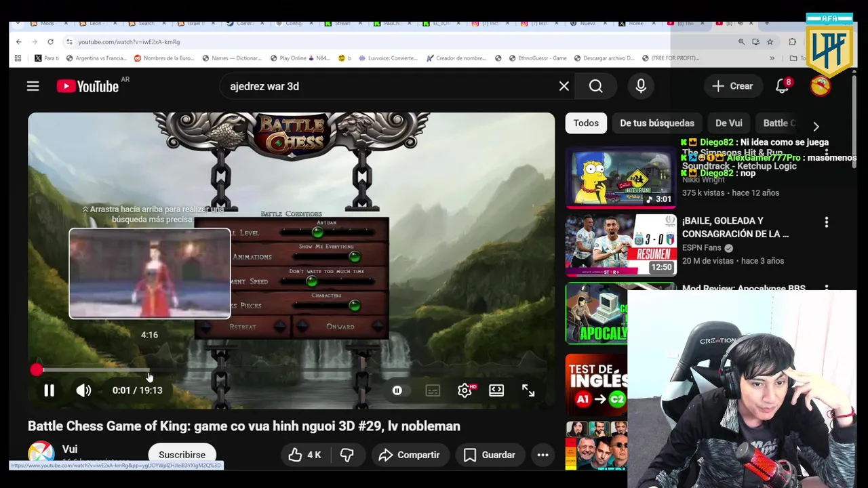Dislike the video with thumbs down
Viewport: 868px width, 488px height.
(x=347, y=455)
